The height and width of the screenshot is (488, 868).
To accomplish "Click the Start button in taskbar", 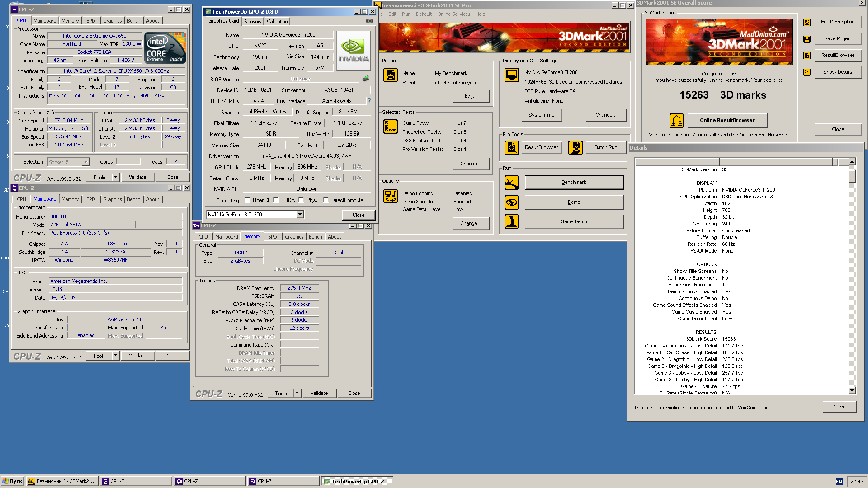I will pyautogui.click(x=13, y=481).
